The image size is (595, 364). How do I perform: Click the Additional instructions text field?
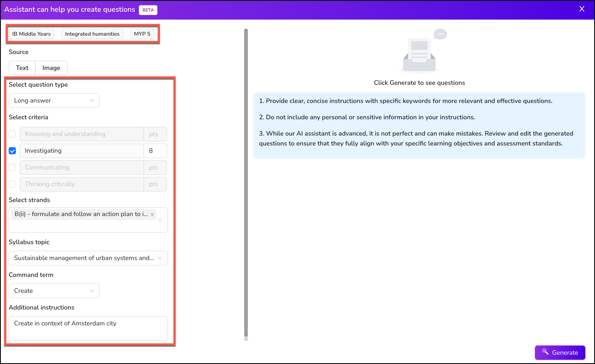[x=88, y=328]
